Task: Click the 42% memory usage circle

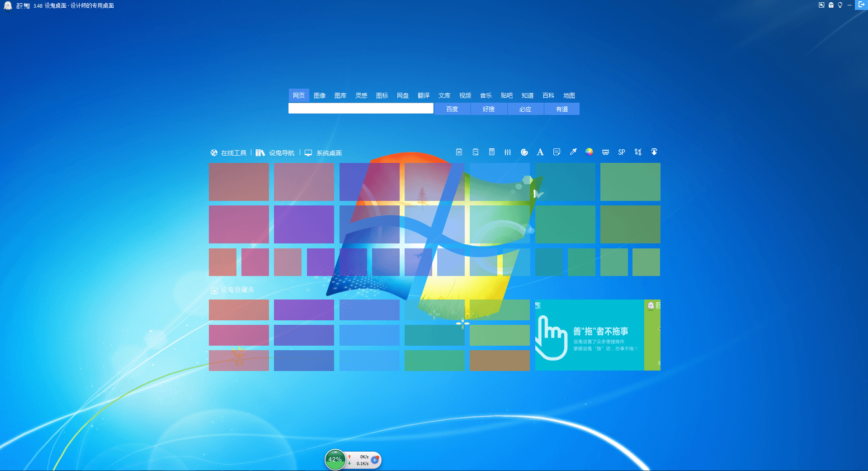Action: coord(335,460)
